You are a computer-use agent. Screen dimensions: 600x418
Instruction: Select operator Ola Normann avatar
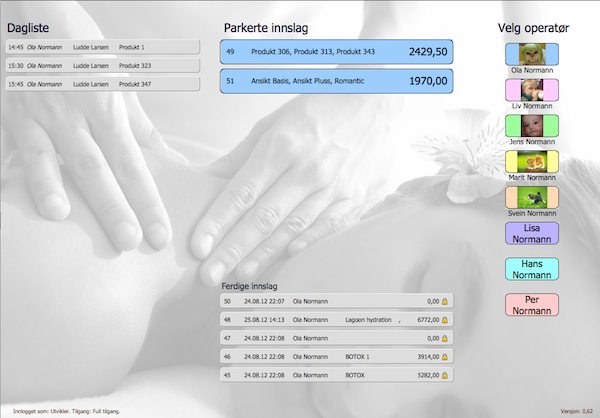(x=531, y=54)
